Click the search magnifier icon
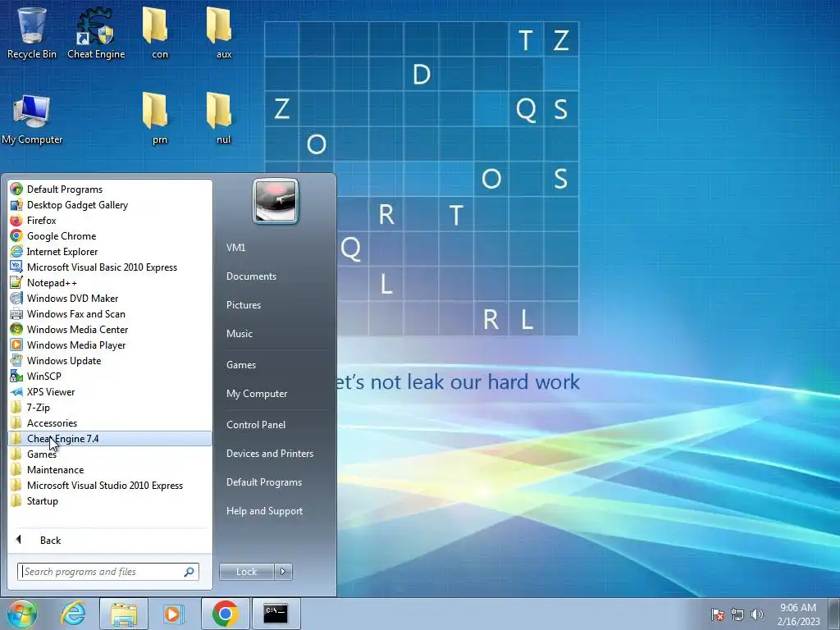The height and width of the screenshot is (630, 840). click(189, 572)
